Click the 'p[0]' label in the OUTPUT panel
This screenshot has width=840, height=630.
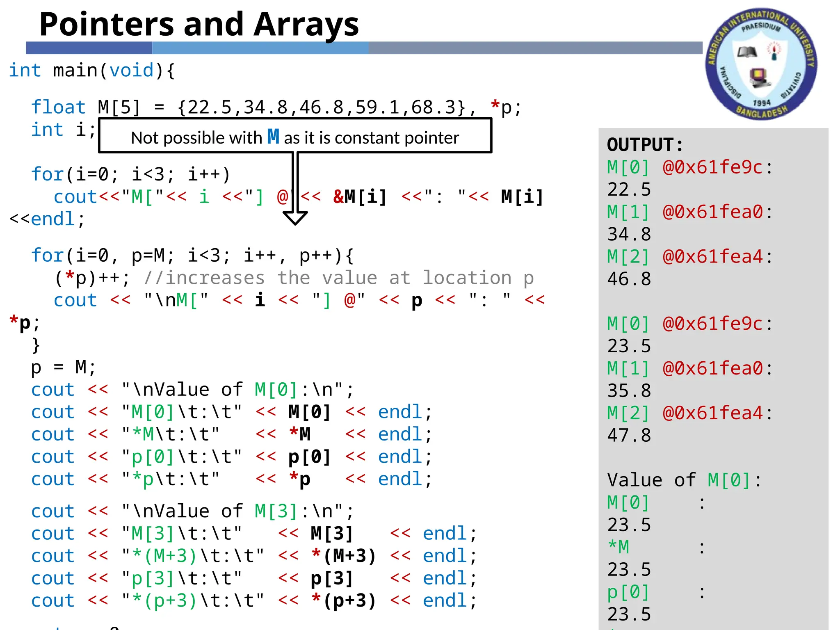click(628, 592)
